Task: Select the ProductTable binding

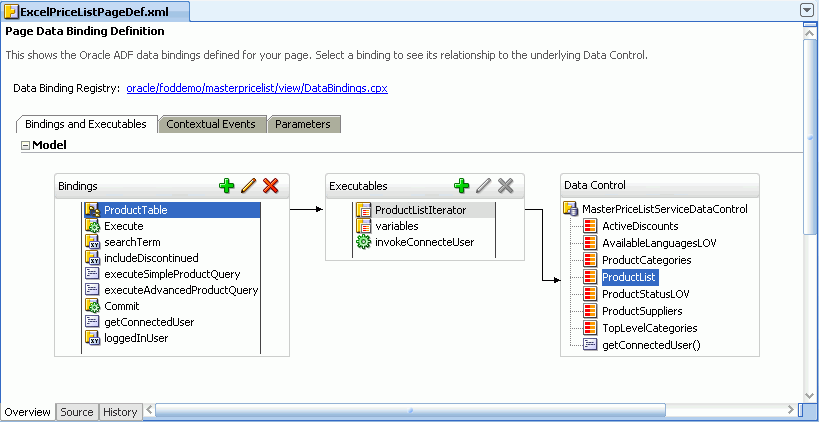Action: (172, 210)
